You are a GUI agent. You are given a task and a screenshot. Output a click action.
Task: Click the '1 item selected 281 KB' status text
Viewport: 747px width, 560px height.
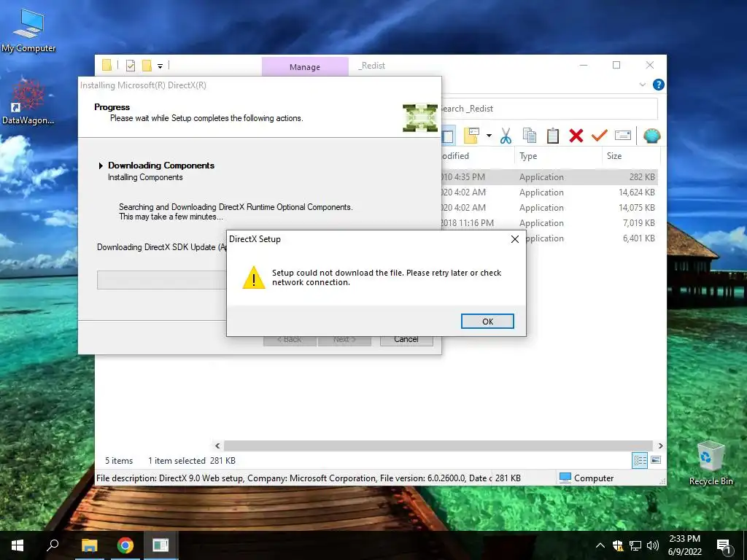coord(192,461)
